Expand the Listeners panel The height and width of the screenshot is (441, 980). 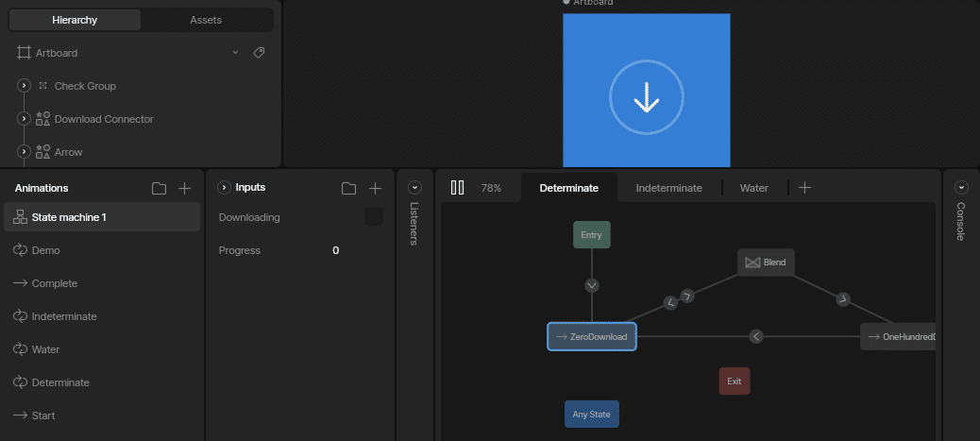point(414,187)
